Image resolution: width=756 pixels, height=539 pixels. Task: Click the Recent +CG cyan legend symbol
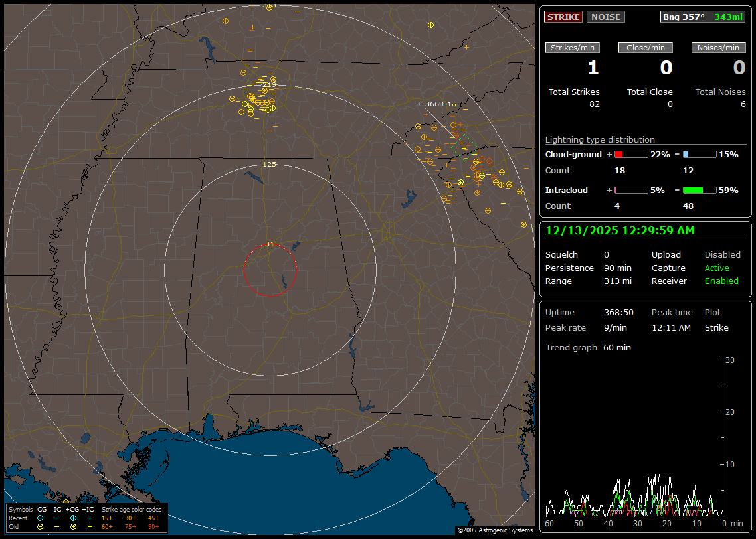[x=73, y=518]
